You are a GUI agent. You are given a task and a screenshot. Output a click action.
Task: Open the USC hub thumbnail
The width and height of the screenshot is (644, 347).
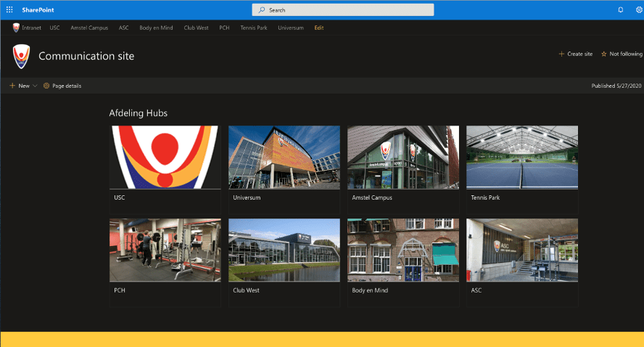[165, 157]
